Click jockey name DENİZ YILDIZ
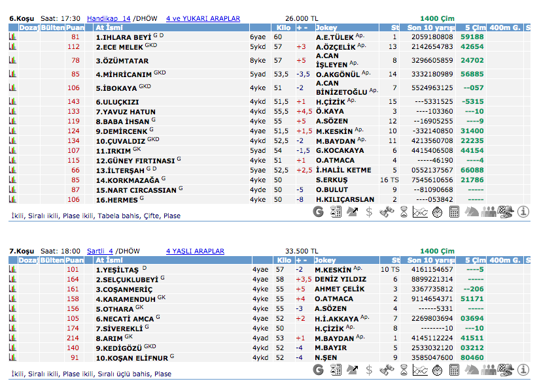This screenshot has height=392, width=539. pos(340,280)
